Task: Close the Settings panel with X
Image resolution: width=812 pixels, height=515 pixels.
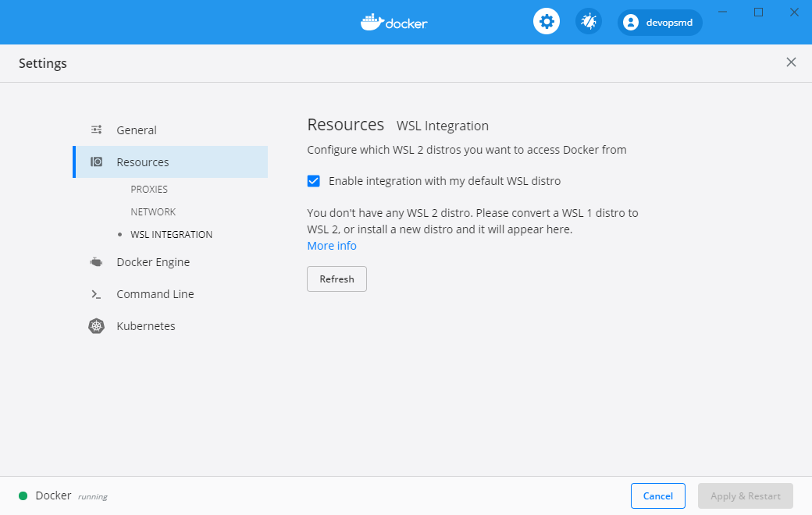Action: click(x=791, y=62)
